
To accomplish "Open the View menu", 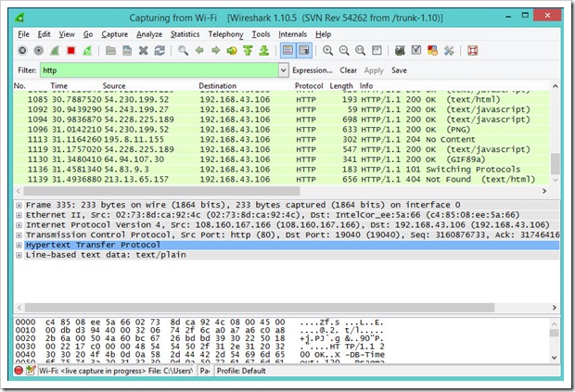I will click(x=67, y=34).
